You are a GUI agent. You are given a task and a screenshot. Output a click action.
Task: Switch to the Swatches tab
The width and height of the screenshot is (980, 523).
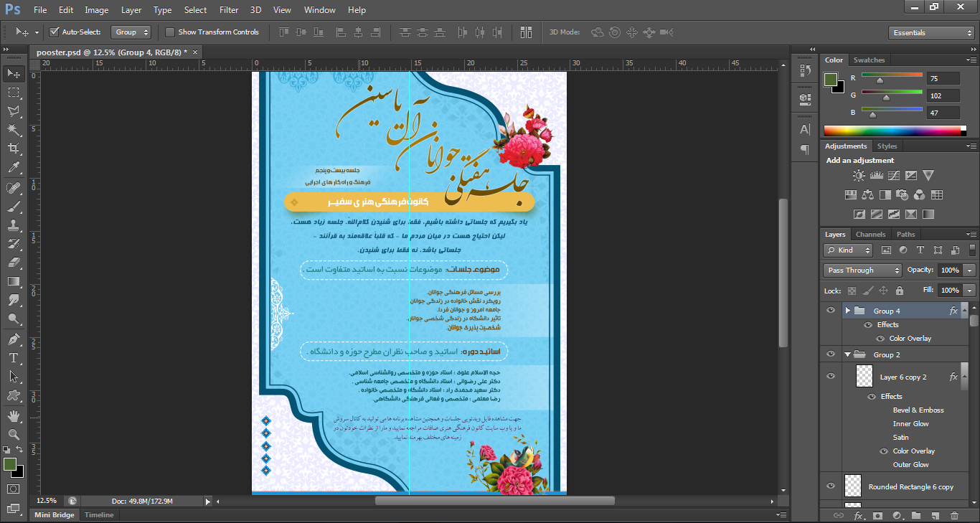click(x=869, y=60)
